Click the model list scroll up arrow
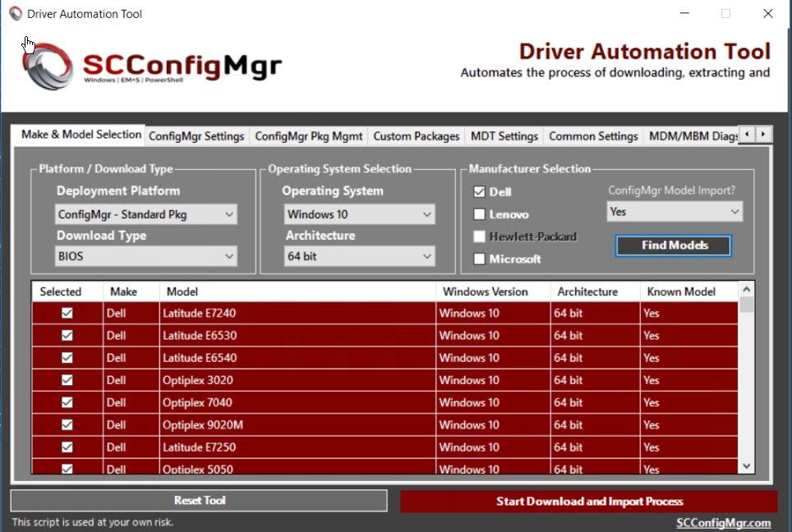792x532 pixels. (x=747, y=289)
